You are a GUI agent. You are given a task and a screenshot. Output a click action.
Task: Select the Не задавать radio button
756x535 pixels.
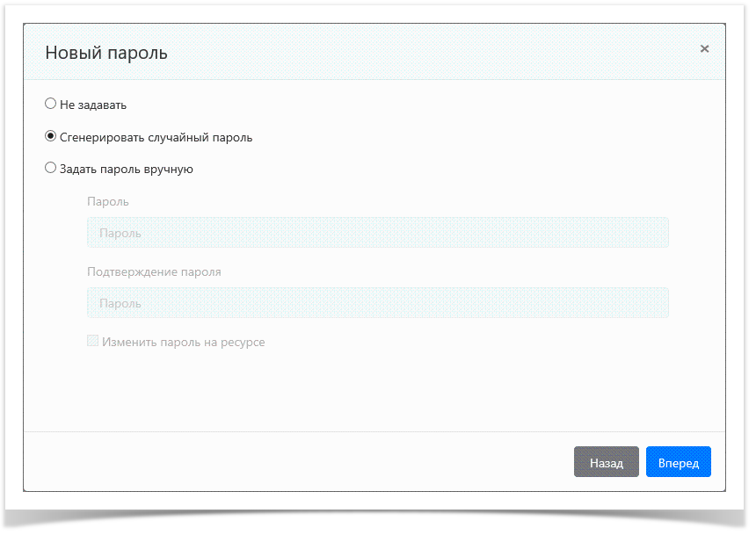(x=50, y=104)
